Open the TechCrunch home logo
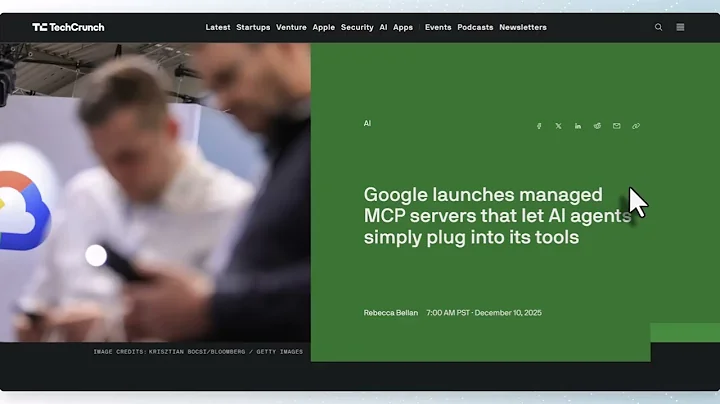The height and width of the screenshot is (404, 720). [68, 28]
